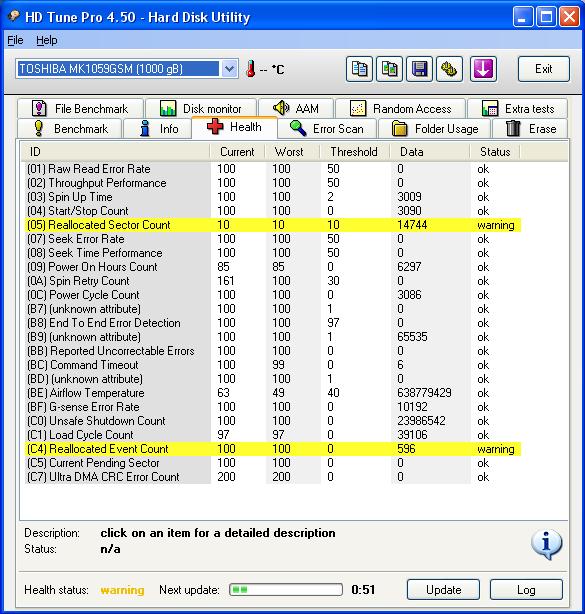Switch to the Folder Usage tab
The height and width of the screenshot is (614, 585).
(x=435, y=128)
